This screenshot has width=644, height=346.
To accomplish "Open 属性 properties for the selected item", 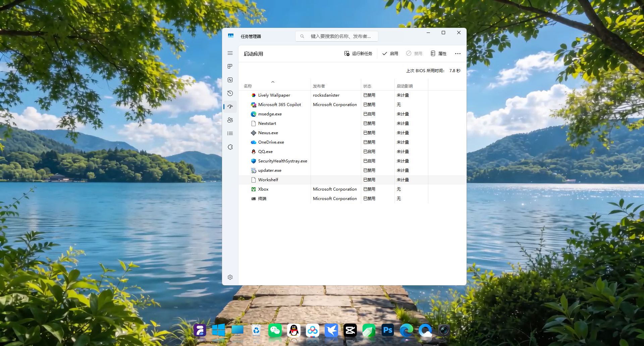I will point(438,54).
